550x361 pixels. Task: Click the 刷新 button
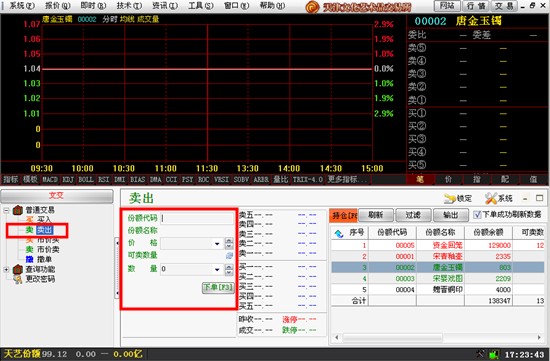click(376, 215)
